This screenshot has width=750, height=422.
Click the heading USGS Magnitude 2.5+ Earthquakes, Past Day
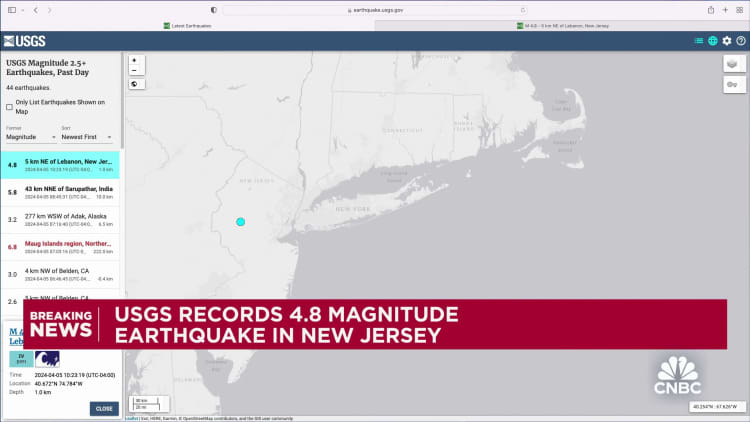click(47, 67)
